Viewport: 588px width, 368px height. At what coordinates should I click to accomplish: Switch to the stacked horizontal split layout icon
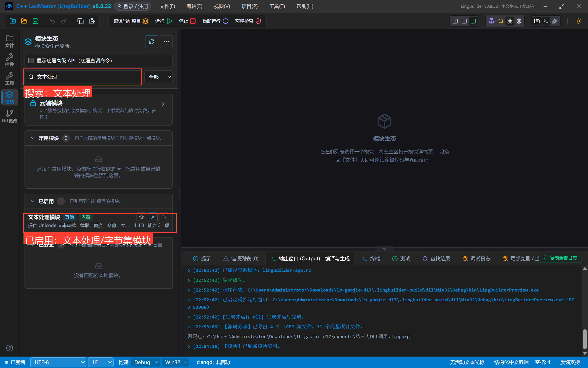coord(464,21)
